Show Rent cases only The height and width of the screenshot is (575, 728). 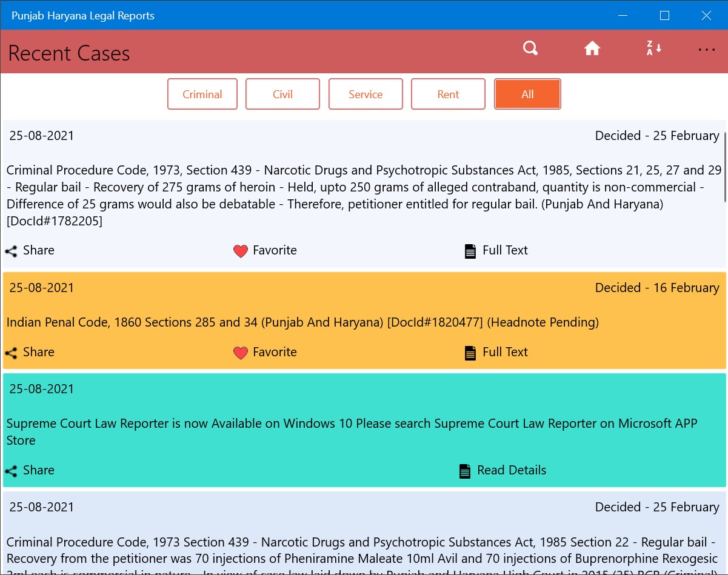tap(448, 94)
